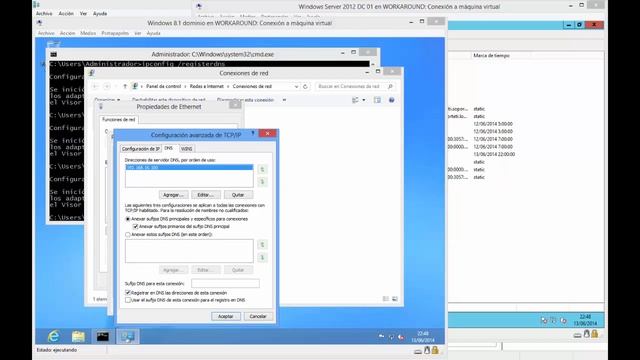
Task: Click the help icon in Conexiones de red toolbar
Action: click(x=391, y=100)
